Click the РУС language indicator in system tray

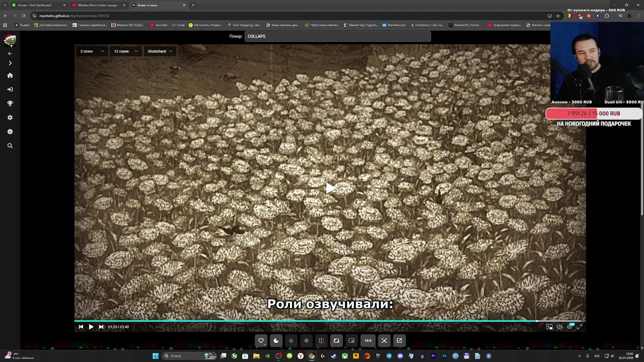pos(597,356)
